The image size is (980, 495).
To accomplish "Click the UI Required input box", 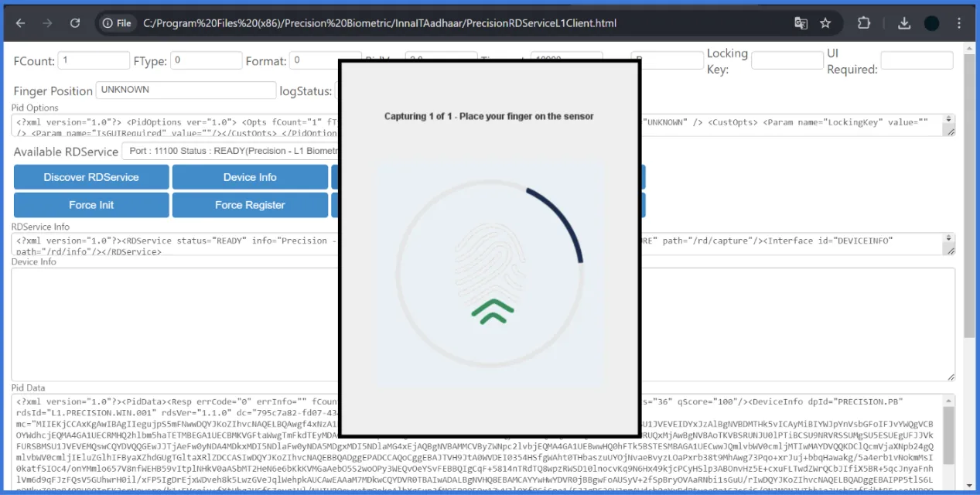I will click(x=917, y=60).
